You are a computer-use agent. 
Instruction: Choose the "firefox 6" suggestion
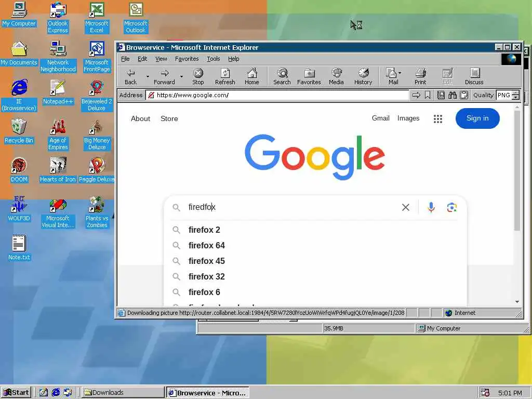coord(315,292)
